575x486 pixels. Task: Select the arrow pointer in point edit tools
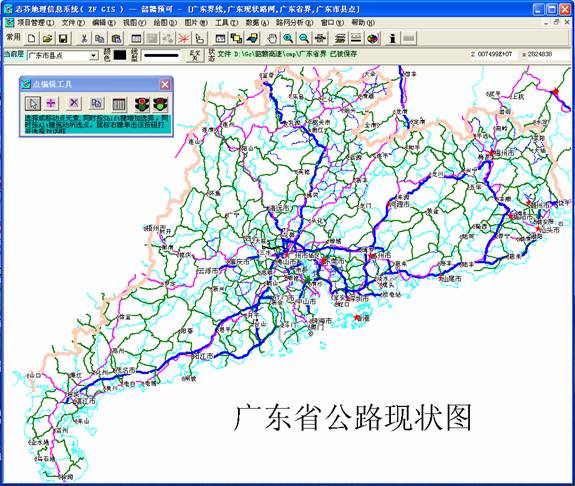pyautogui.click(x=33, y=104)
